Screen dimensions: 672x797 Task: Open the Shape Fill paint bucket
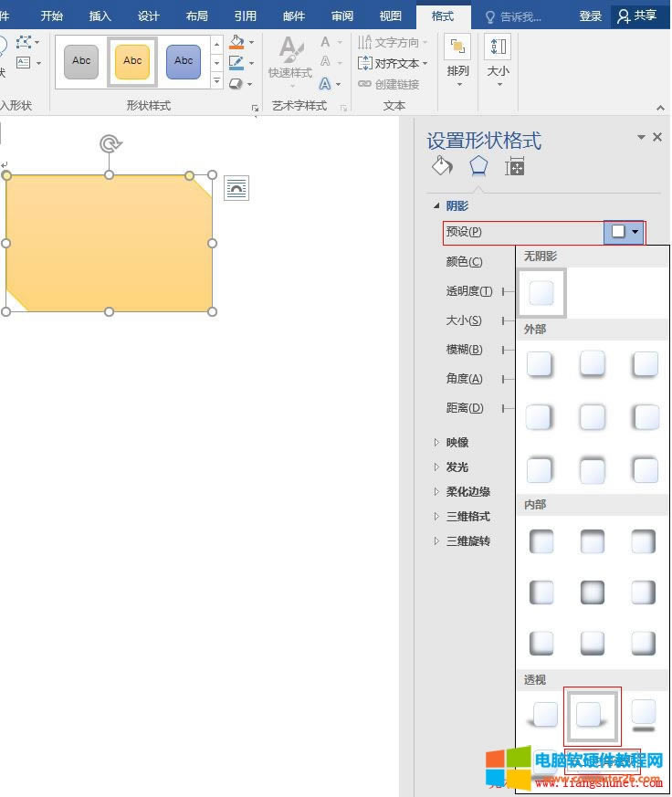click(236, 43)
